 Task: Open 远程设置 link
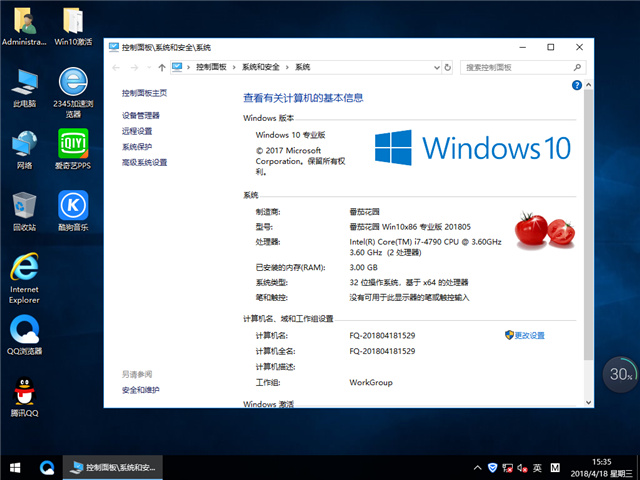click(x=137, y=131)
